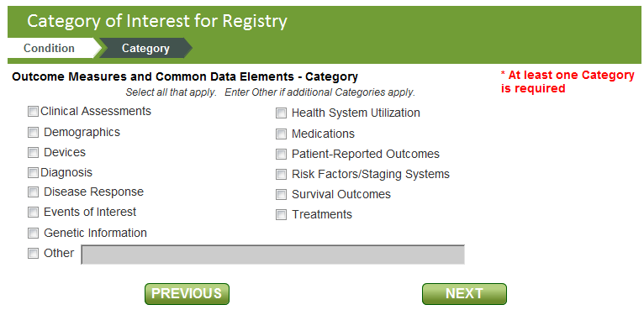The height and width of the screenshot is (310, 644).
Task: Check Disease Response category
Action: click(x=33, y=192)
